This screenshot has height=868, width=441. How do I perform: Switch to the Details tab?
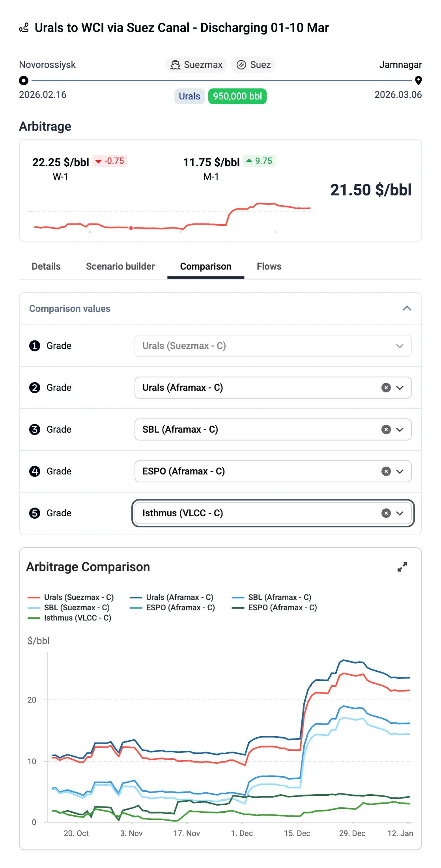tap(46, 266)
